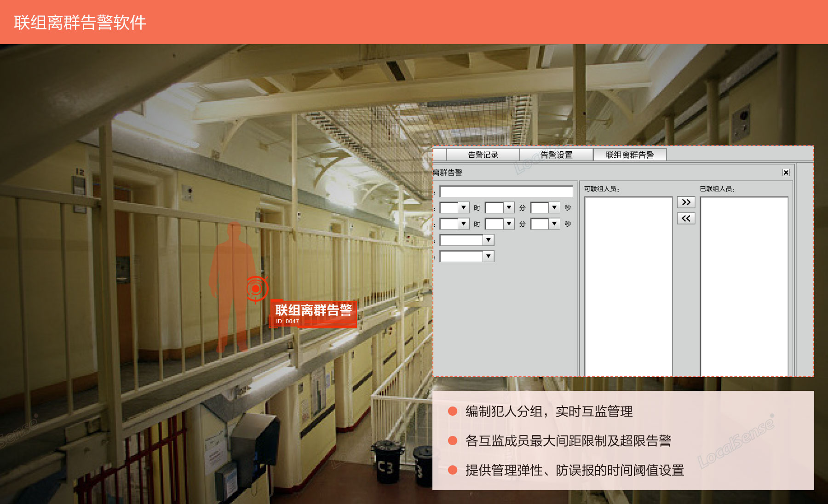Open the 告警设置 tab
828x504 pixels.
[x=556, y=155]
